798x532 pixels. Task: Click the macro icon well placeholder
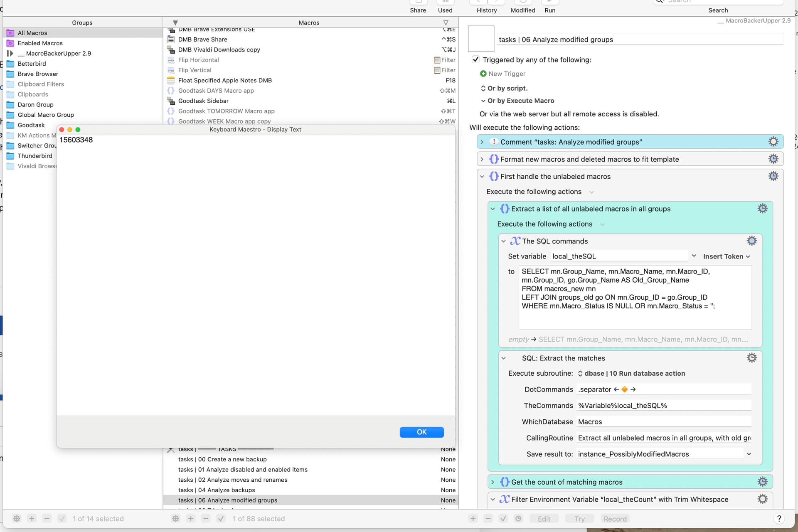coord(481,39)
